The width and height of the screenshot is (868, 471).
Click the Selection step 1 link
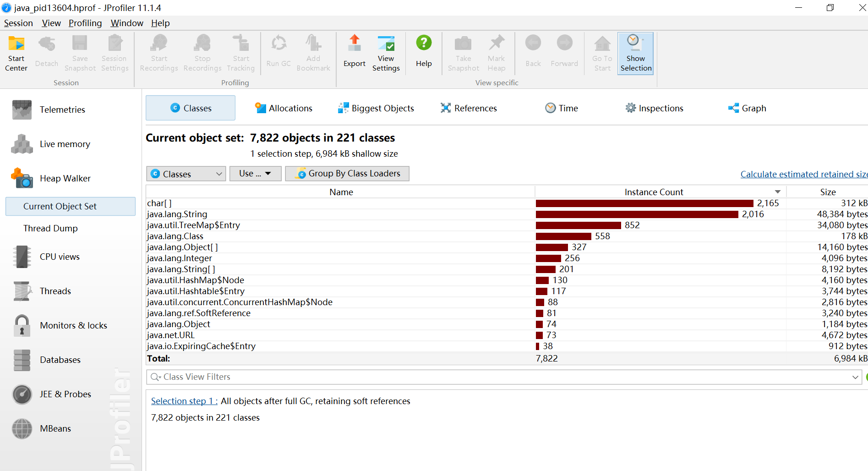184,401
